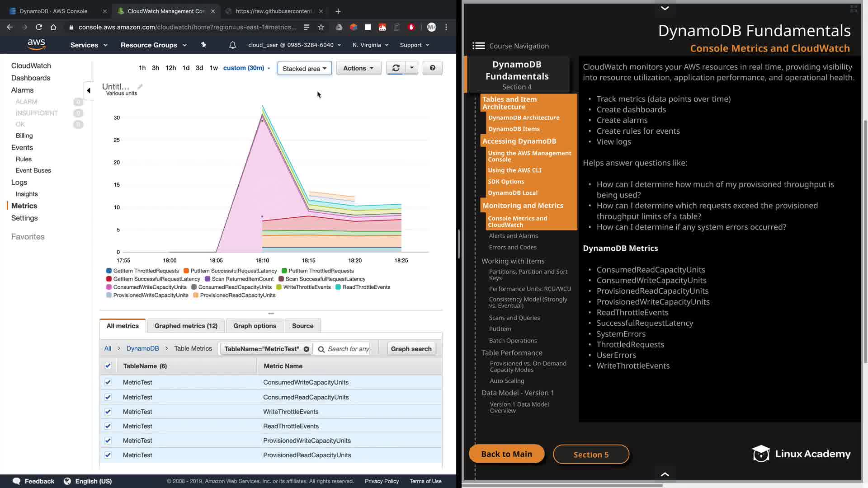Expand the Actions dropdown menu
The width and height of the screenshot is (868, 488).
point(359,68)
